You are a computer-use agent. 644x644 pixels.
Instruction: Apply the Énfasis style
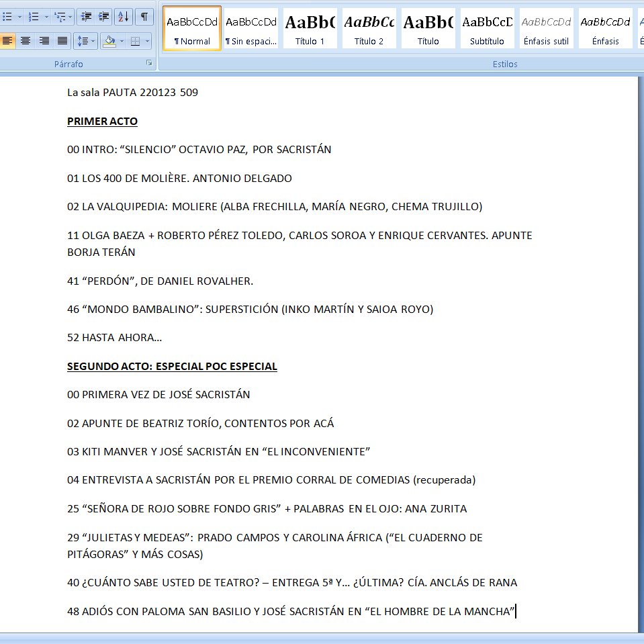606,29
